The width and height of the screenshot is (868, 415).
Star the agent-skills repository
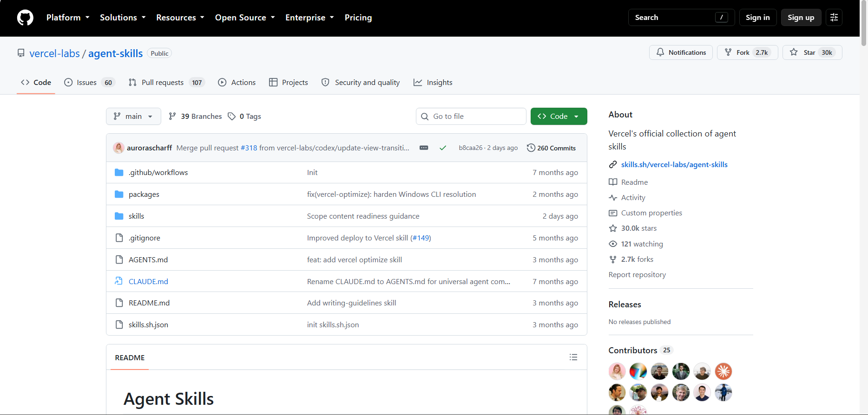coord(812,52)
